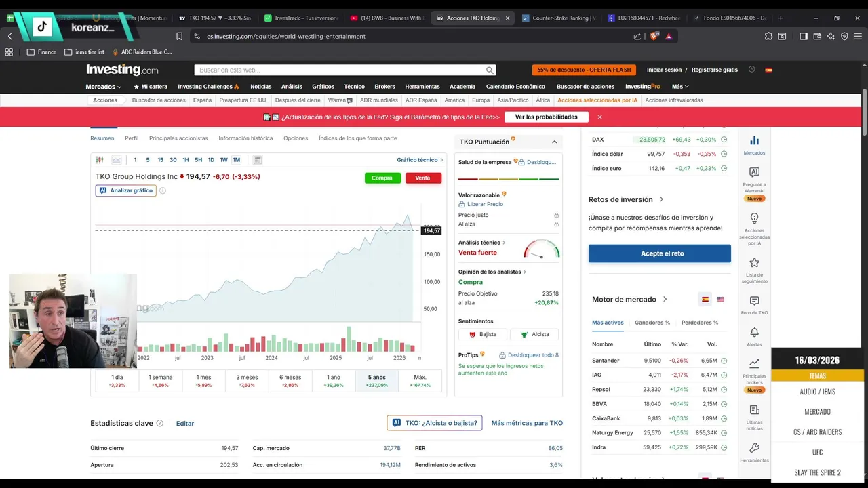Open Principales brokers chart icon

pos(754,364)
